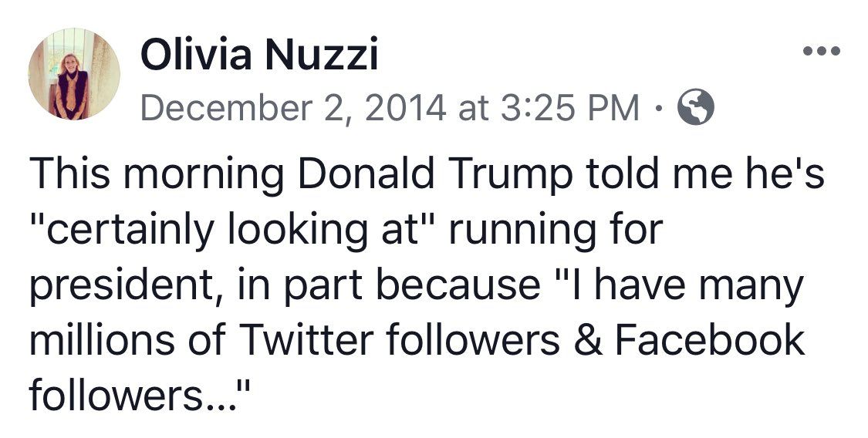Open the three-dot post options menu
Screen dimensions: 868x438
(822, 53)
